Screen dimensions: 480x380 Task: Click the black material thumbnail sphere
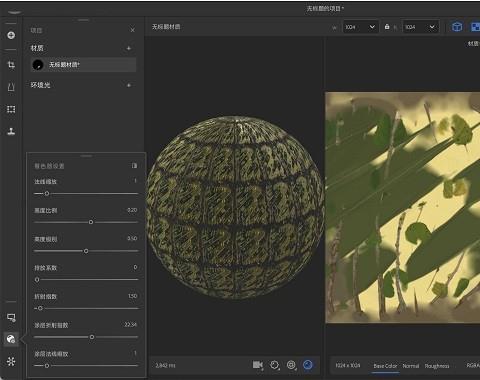tap(38, 65)
